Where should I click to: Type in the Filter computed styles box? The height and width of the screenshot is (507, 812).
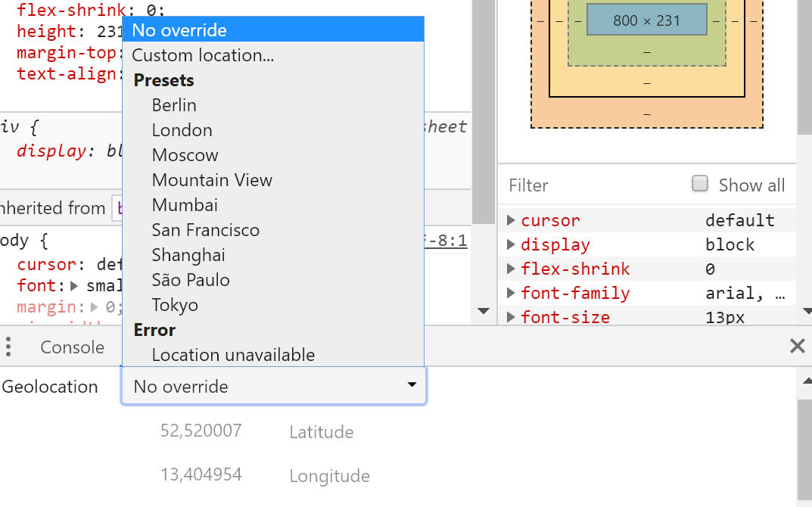(x=590, y=185)
